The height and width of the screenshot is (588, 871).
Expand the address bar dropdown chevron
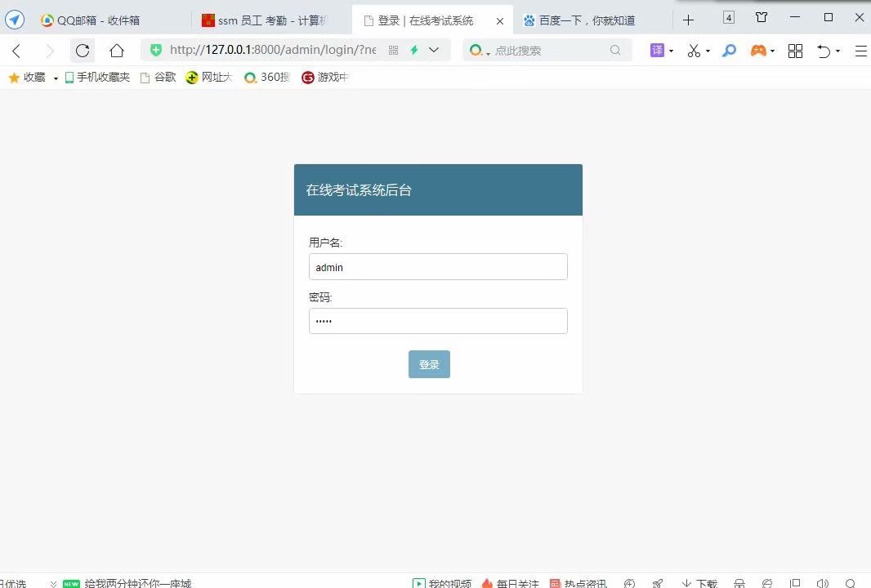434,50
